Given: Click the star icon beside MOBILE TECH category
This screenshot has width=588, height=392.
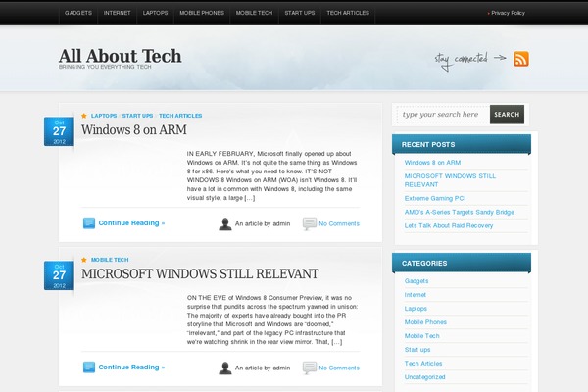Looking at the screenshot, I should click(x=84, y=260).
